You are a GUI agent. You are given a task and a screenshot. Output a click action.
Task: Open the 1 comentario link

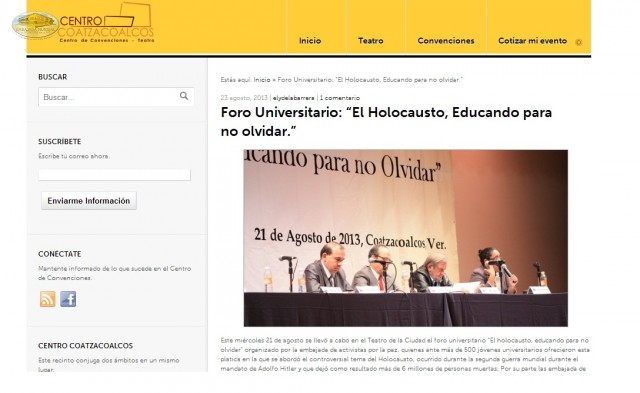click(340, 98)
